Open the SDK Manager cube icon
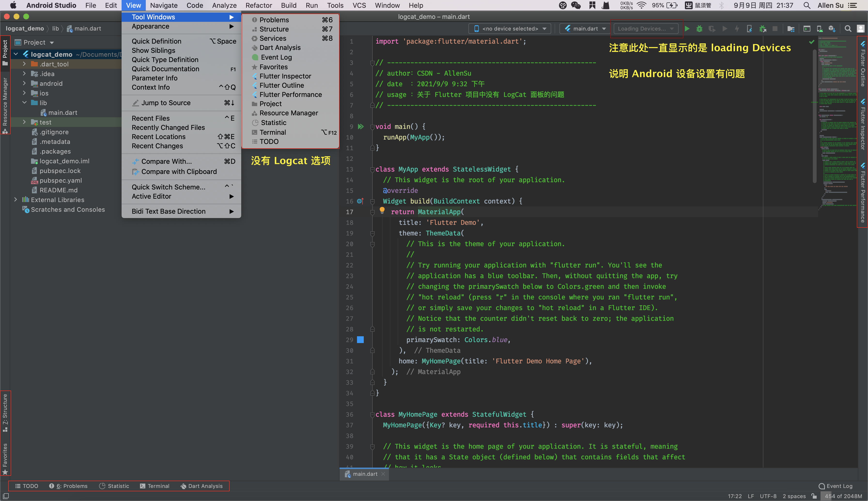 click(x=831, y=29)
